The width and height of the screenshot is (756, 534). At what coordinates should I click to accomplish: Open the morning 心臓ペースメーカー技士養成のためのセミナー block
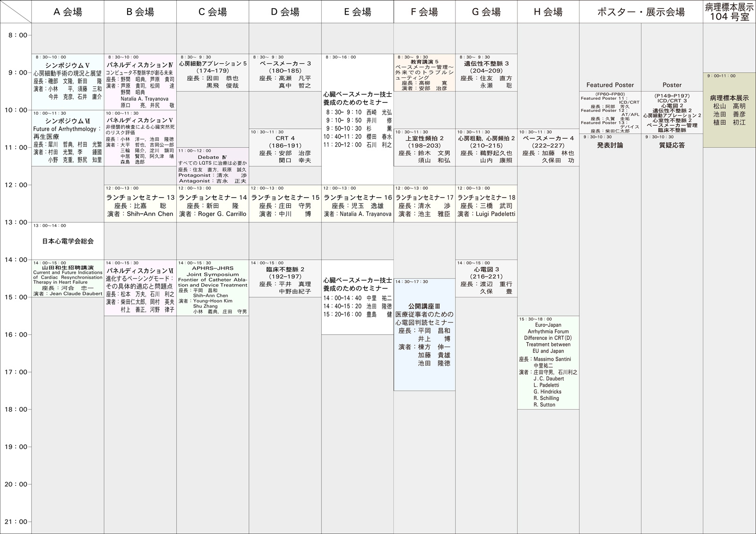click(x=358, y=119)
